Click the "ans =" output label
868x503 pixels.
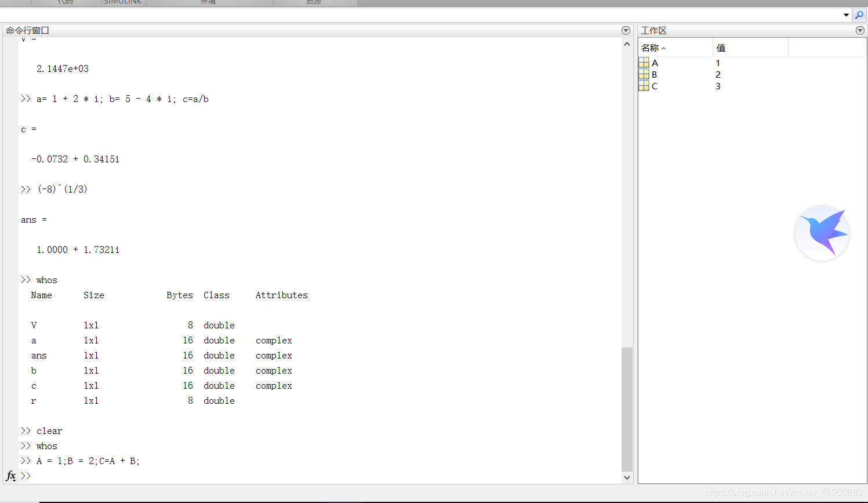point(34,220)
